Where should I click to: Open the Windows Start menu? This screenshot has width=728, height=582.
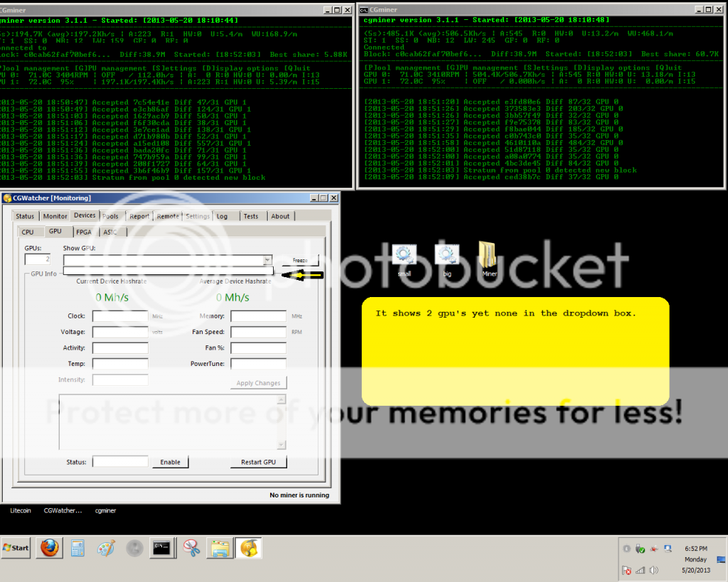[x=16, y=548]
